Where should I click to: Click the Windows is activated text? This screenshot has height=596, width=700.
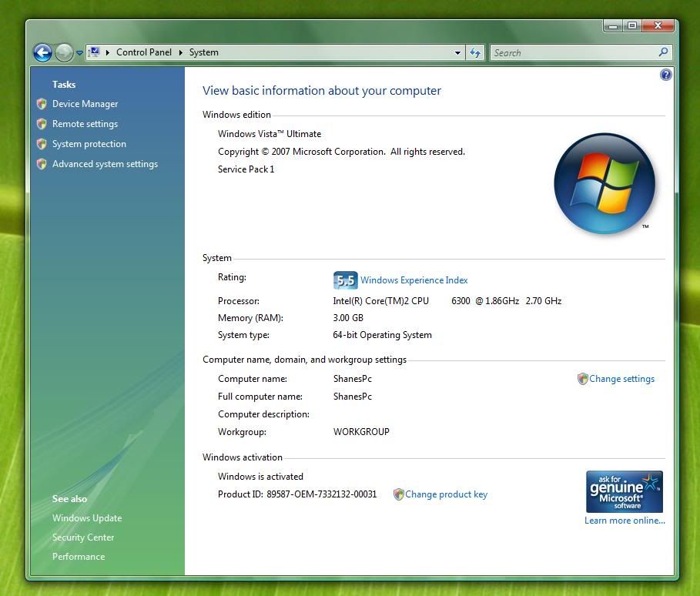260,477
